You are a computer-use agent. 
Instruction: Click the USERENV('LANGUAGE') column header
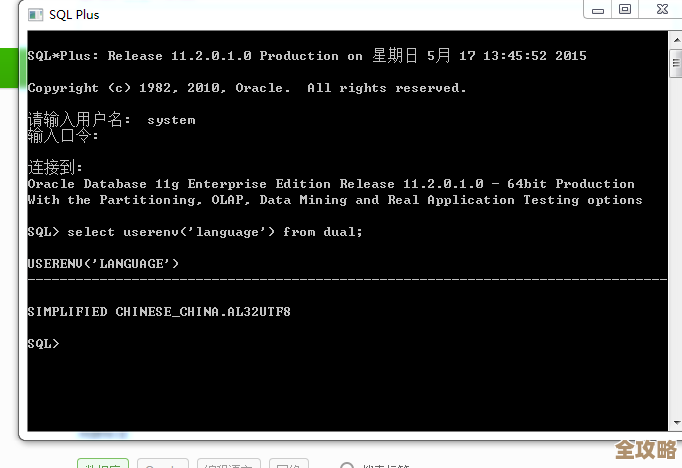click(103, 263)
